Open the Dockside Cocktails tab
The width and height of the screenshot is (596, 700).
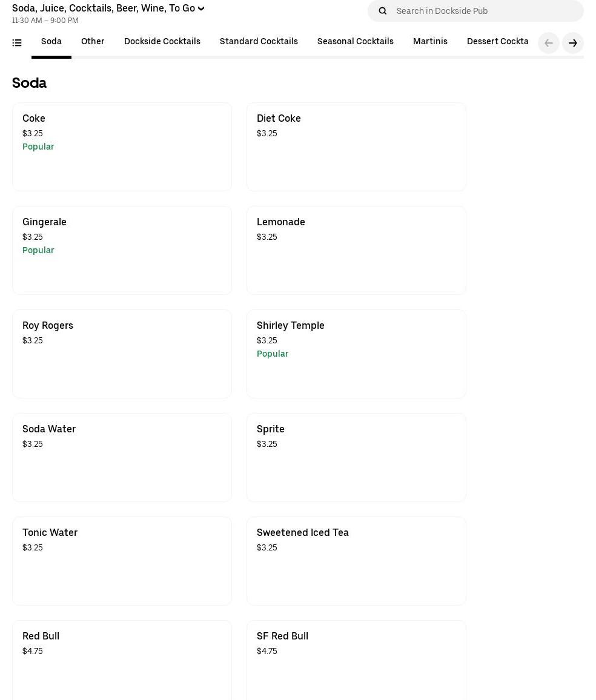pos(162,42)
